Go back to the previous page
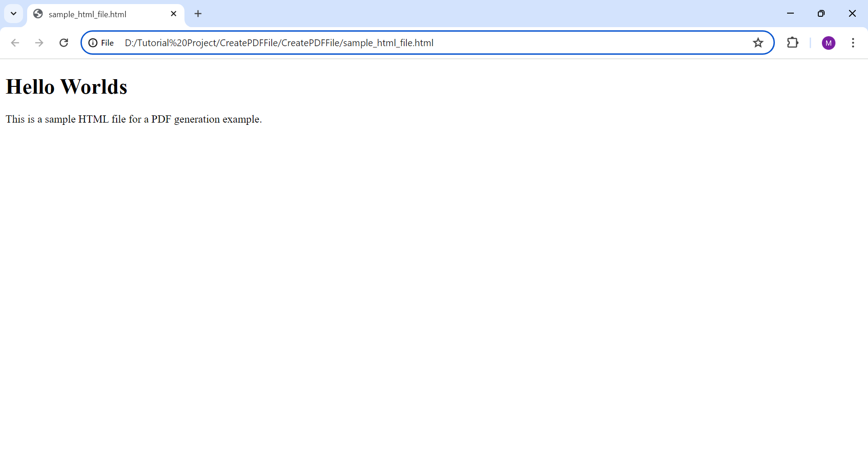Viewport: 868px width, 456px height. (15, 43)
